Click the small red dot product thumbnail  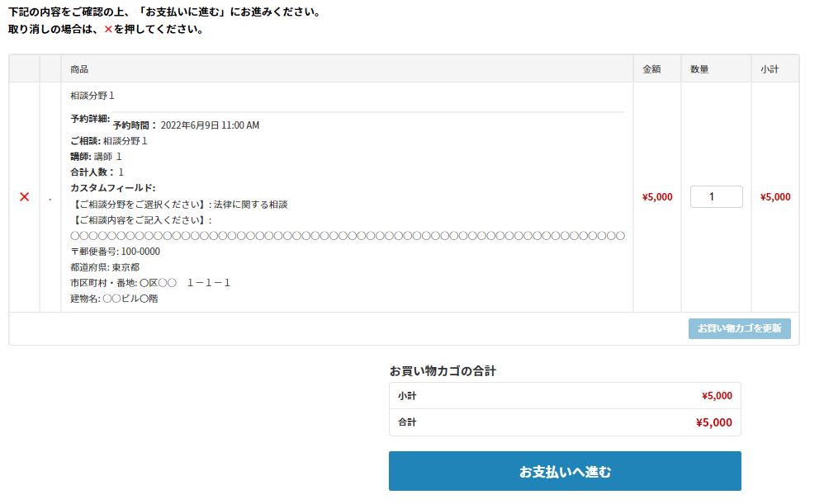(x=50, y=199)
